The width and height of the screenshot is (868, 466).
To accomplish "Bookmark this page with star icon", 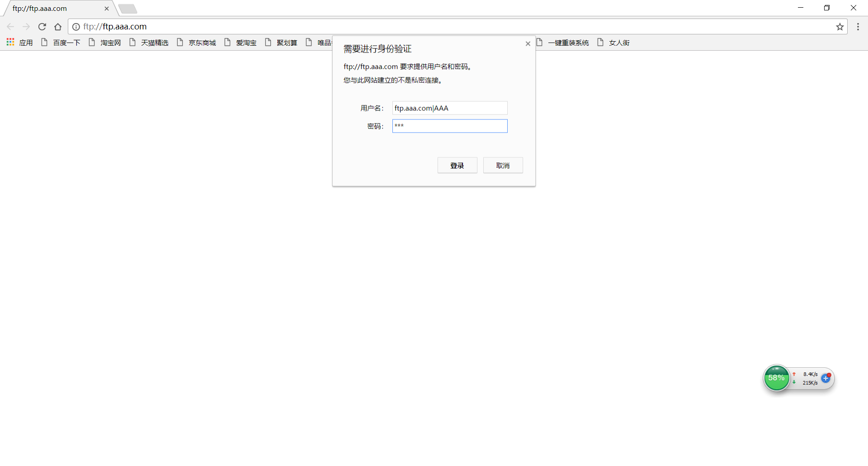I will [840, 27].
